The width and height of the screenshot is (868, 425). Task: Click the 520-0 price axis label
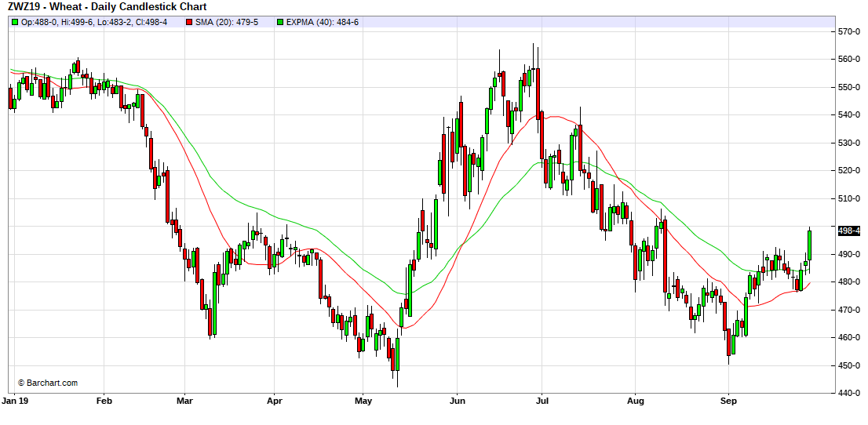(849, 170)
